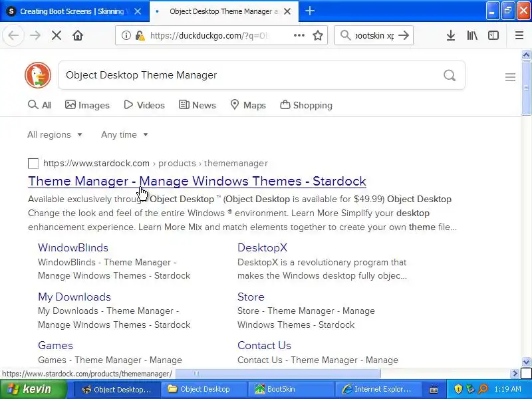
Task: Open the Store sitelink
Action: tap(251, 297)
